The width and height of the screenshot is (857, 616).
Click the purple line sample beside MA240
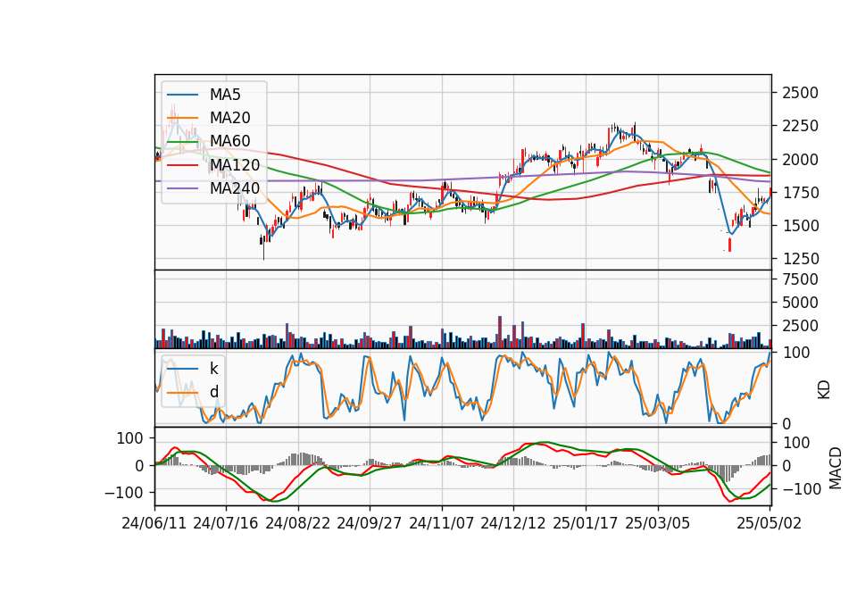point(182,188)
